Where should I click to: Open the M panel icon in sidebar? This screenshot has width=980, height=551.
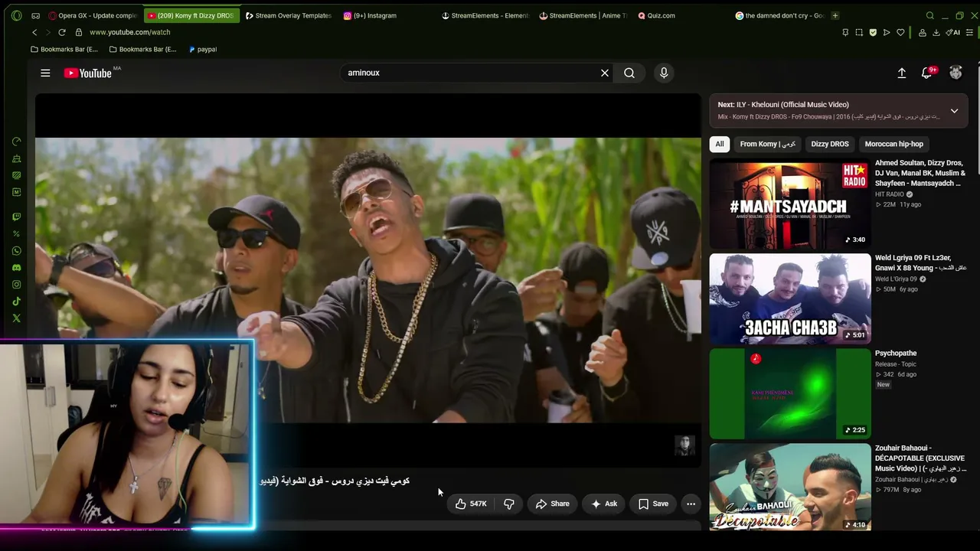(x=17, y=192)
